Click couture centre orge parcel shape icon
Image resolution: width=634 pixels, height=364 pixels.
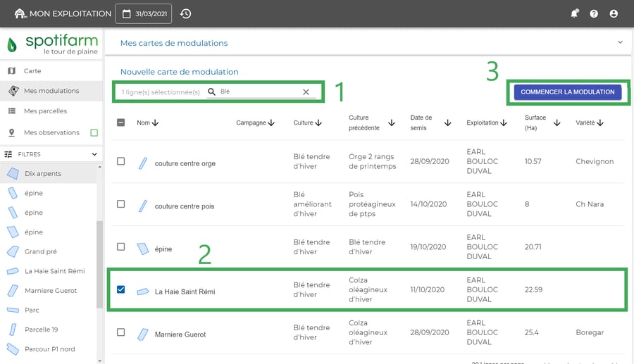[x=143, y=163]
